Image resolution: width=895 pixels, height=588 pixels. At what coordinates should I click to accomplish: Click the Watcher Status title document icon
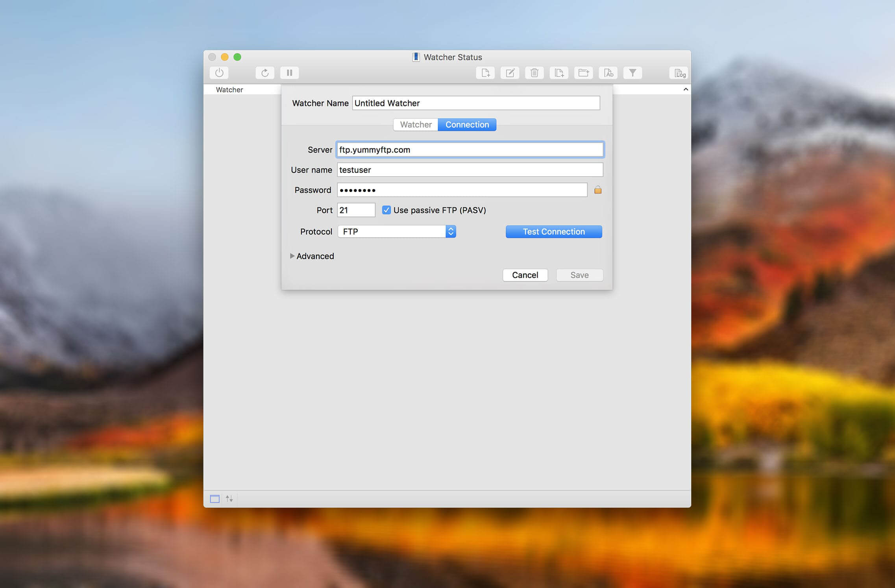416,57
